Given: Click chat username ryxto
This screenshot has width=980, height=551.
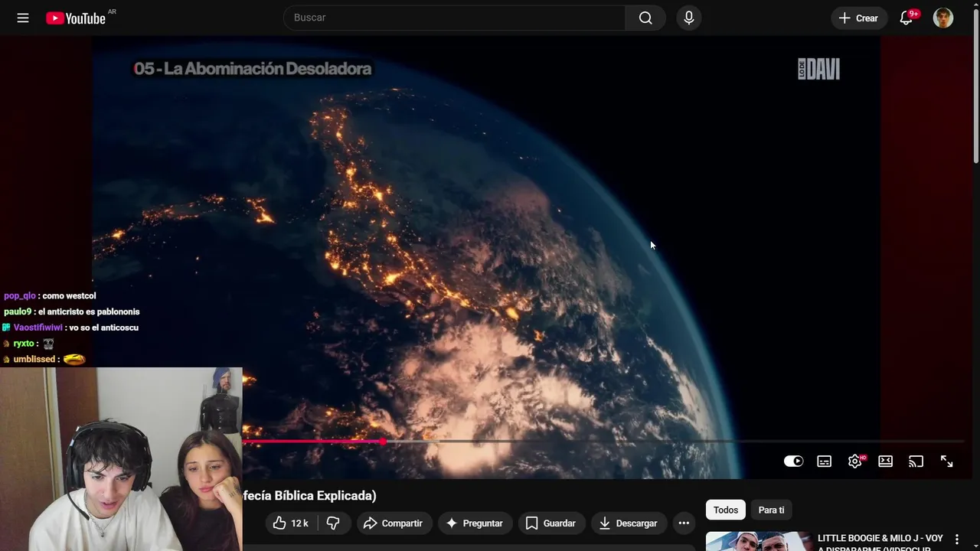Looking at the screenshot, I should click(x=24, y=344).
